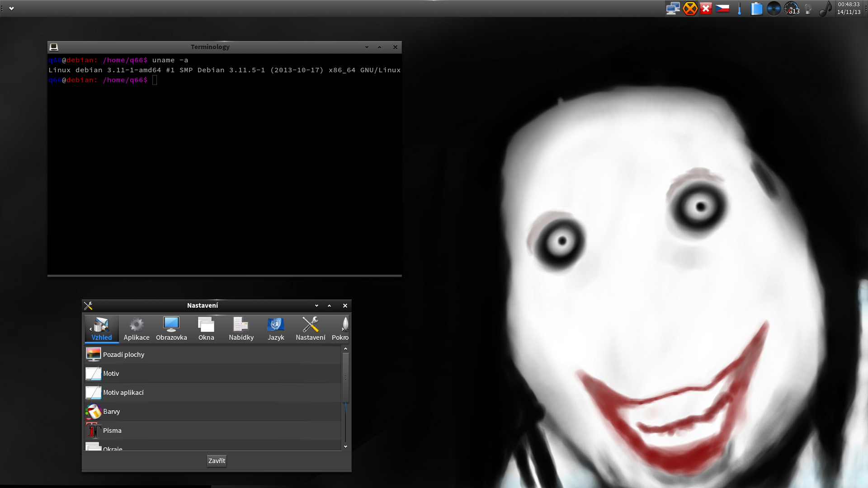Image resolution: width=868 pixels, height=488 pixels.
Task: Open the top-left shelf chevron menu
Action: pos(11,8)
